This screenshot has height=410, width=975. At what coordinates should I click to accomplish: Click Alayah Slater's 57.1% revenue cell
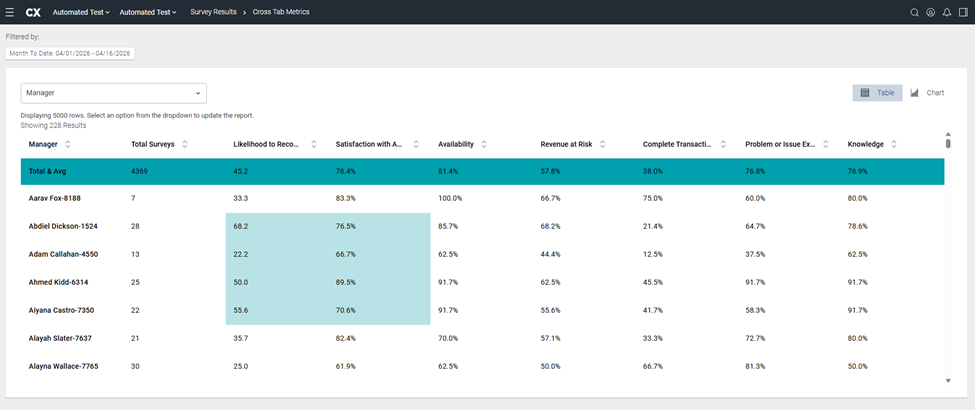point(551,338)
